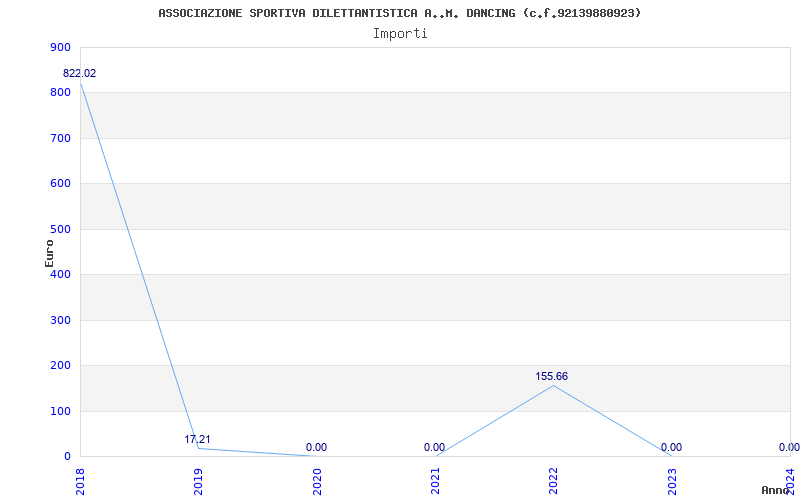Click the 400 y-axis tick label
The height and width of the screenshot is (500, 800).
point(60,274)
